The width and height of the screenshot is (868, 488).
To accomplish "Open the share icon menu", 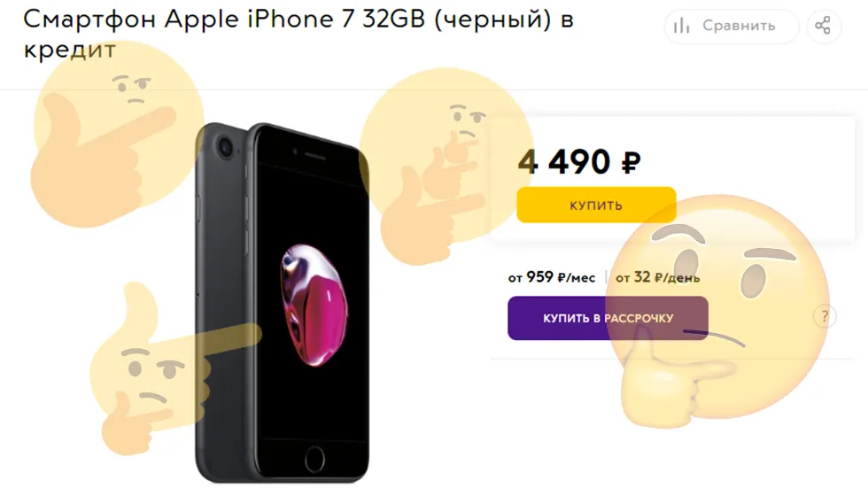I will pos(824,26).
